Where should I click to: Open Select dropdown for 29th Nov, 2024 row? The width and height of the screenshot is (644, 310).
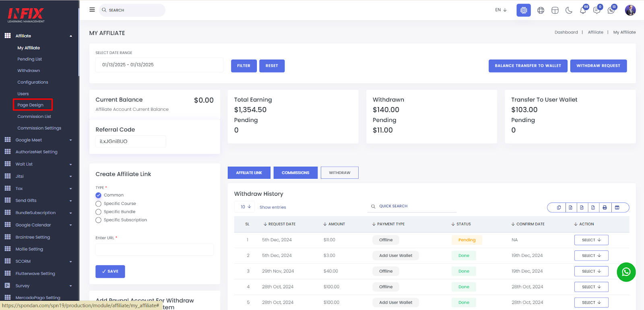(591, 271)
